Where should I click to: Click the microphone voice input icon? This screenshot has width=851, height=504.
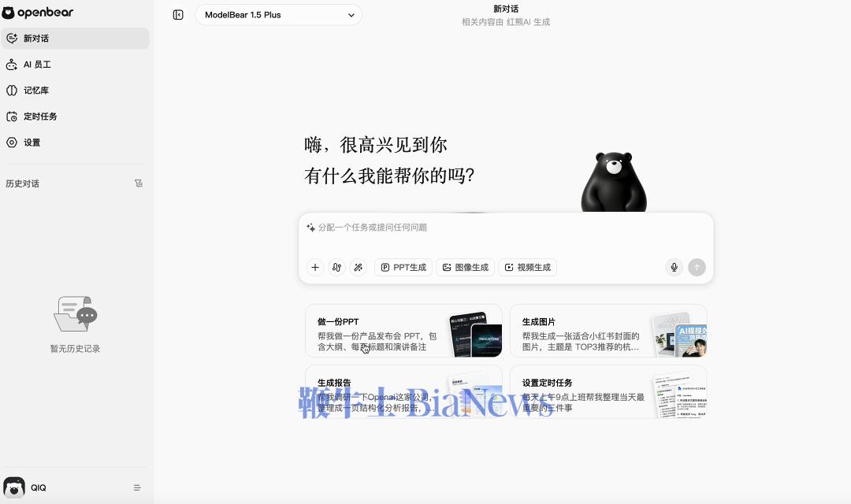tap(674, 268)
